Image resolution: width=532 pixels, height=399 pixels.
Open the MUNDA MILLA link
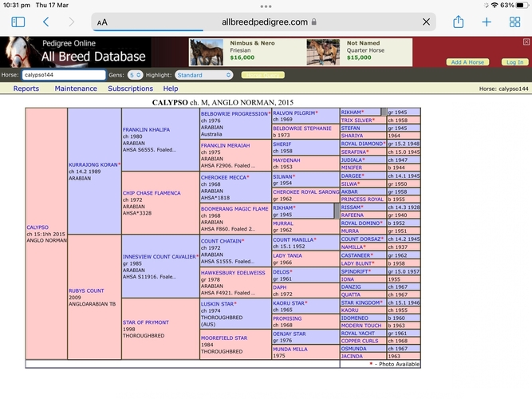tap(290, 349)
